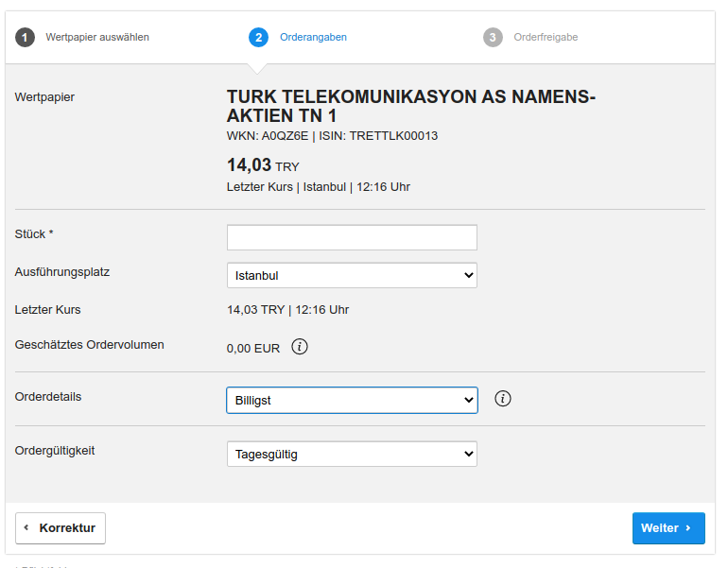This screenshot has height=568, width=728.
Task: Open the Ausführungsplatz dropdown showing Istanbul
Action: (352, 275)
